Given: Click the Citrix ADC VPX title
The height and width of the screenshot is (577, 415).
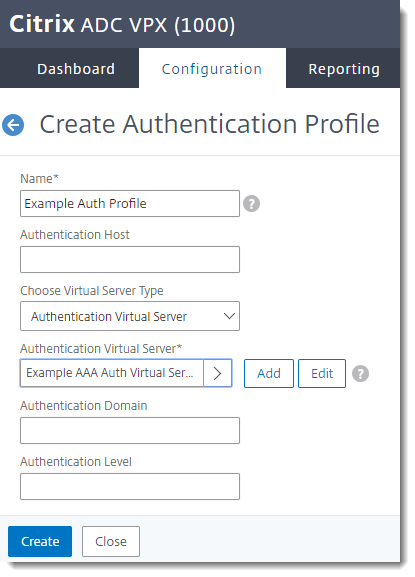Looking at the screenshot, I should pos(122,25).
